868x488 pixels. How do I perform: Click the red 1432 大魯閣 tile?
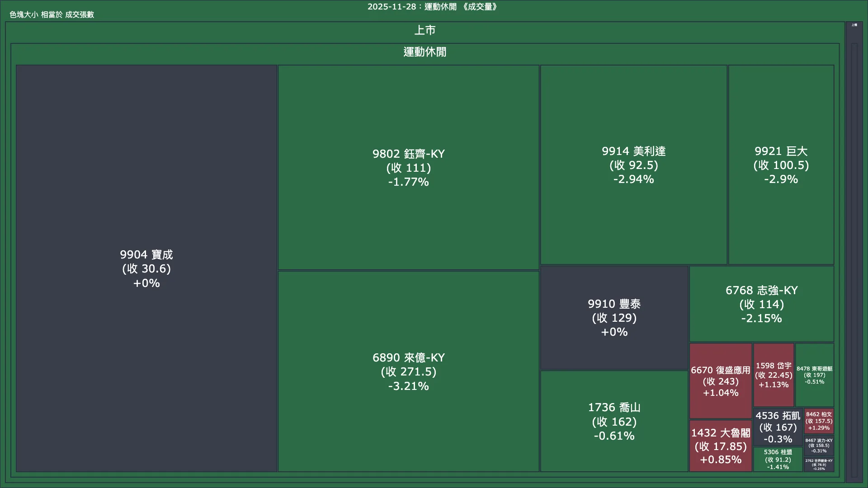point(720,446)
